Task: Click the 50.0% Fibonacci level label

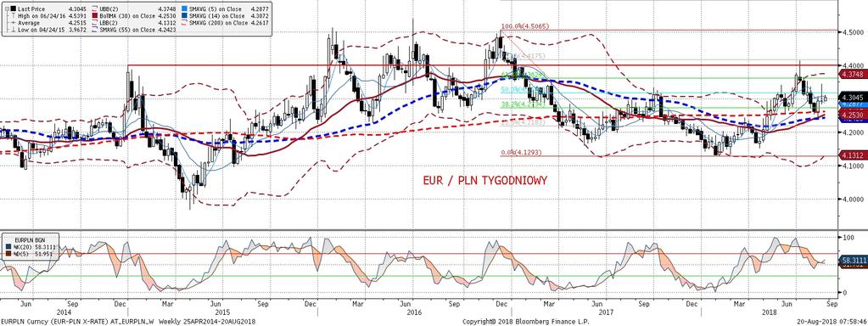Action: pos(522,89)
